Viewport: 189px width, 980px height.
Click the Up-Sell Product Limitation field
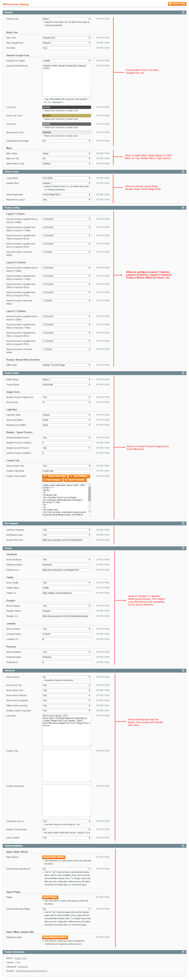click(x=66, y=453)
